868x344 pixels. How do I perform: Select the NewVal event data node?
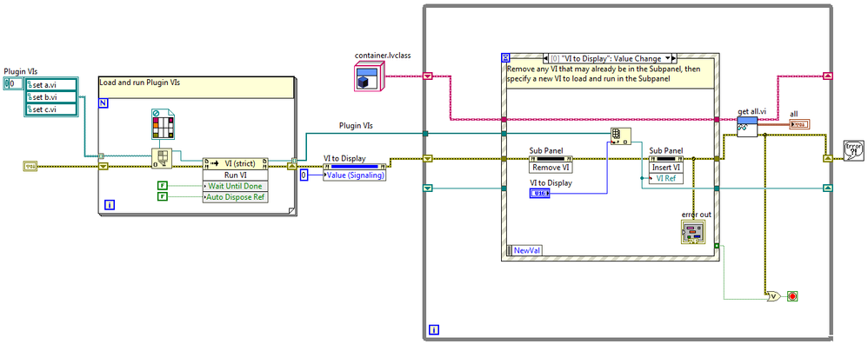coord(524,250)
